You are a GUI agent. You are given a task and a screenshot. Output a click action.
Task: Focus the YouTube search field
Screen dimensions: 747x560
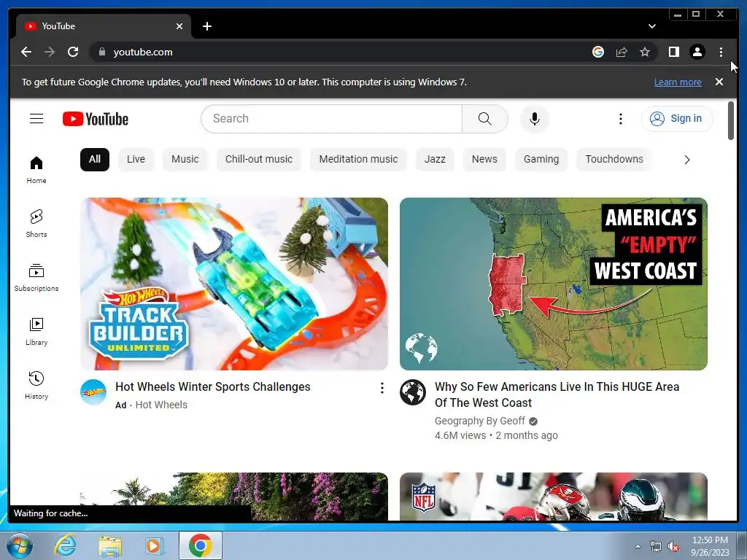332,119
